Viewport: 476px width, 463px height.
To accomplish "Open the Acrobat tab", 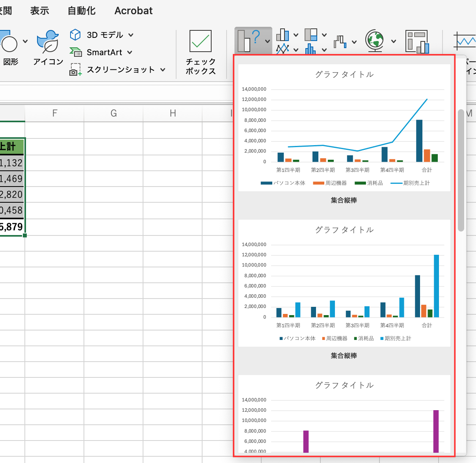I will [x=133, y=11].
